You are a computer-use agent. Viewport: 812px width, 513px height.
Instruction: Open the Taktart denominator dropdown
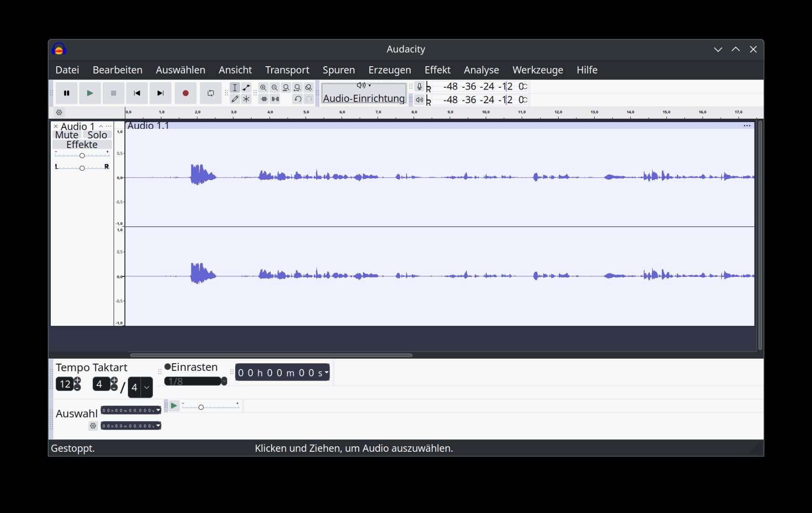point(147,387)
